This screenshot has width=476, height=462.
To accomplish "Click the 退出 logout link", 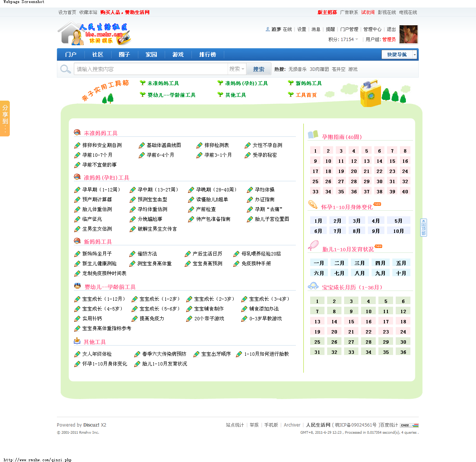I will click(x=391, y=29).
